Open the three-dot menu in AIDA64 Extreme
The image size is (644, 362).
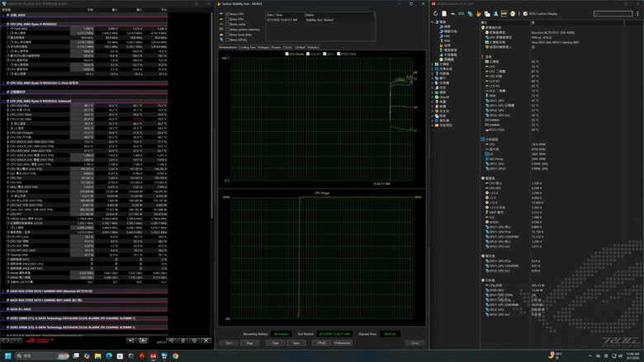click(637, 13)
